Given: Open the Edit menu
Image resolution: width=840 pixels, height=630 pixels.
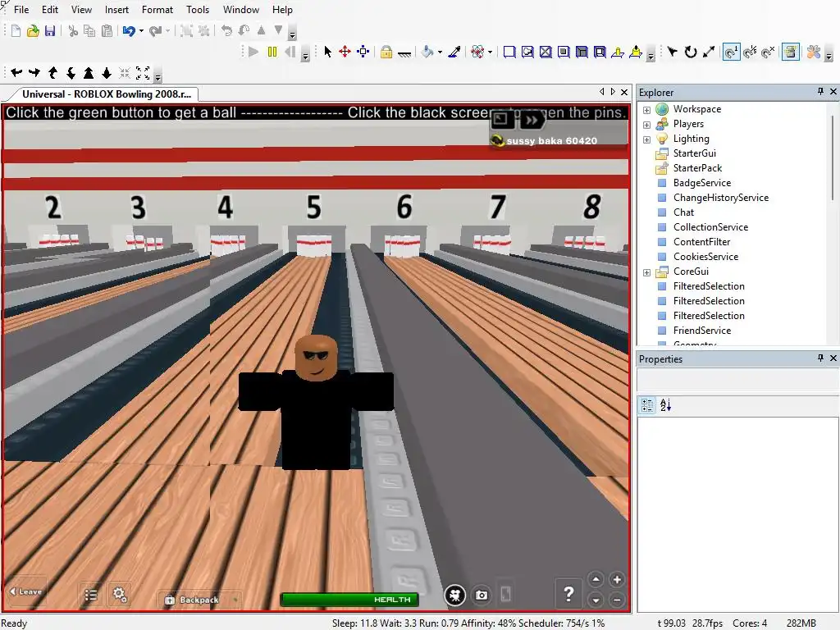Looking at the screenshot, I should click(x=50, y=10).
